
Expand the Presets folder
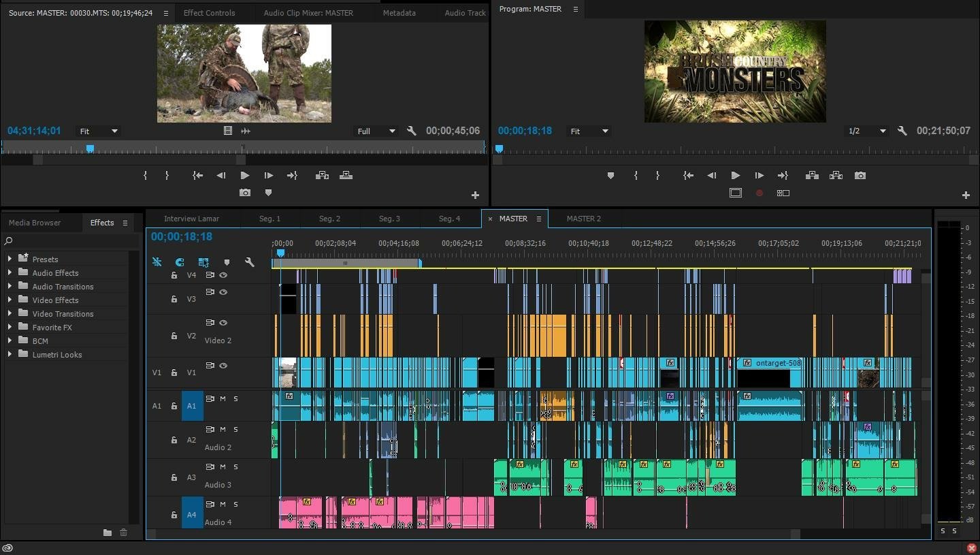pyautogui.click(x=10, y=259)
